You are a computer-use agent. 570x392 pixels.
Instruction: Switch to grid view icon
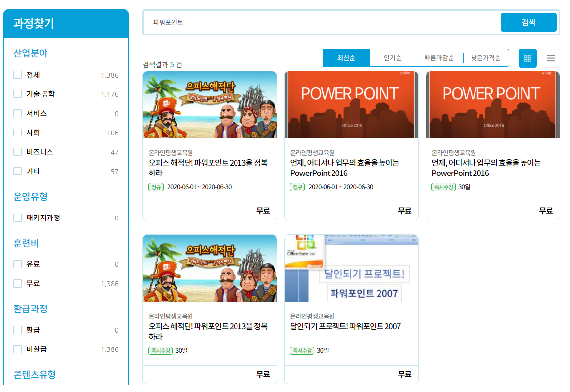[x=527, y=58]
